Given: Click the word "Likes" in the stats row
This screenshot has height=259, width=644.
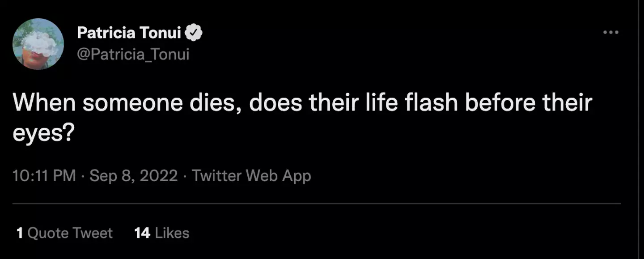Looking at the screenshot, I should click(172, 233).
